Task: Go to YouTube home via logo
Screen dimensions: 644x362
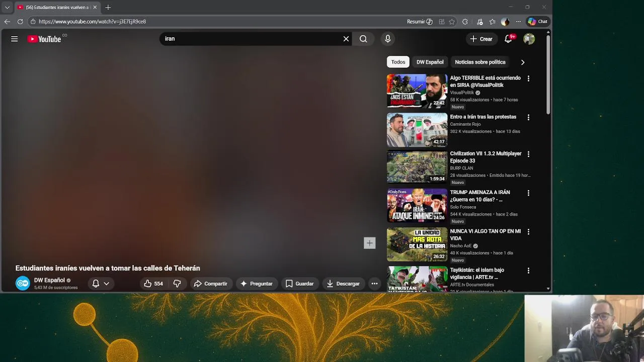Action: [44, 39]
